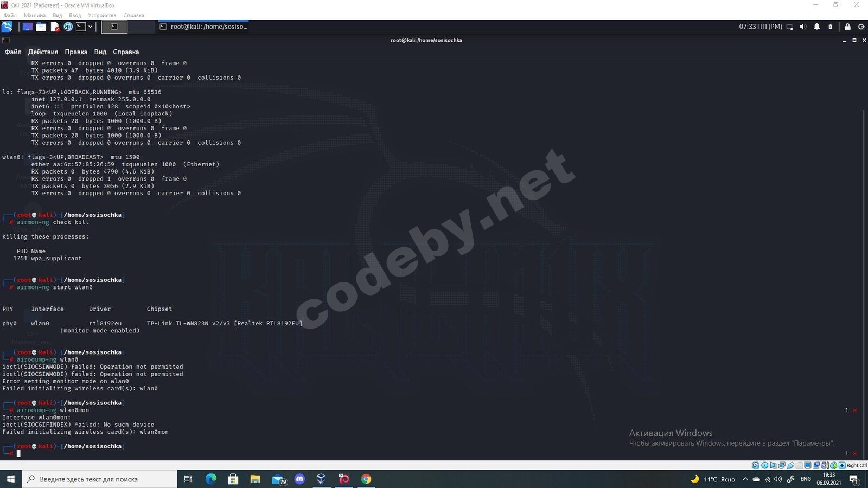Open the terminal Правка menu
The width and height of the screenshot is (868, 488).
[76, 52]
